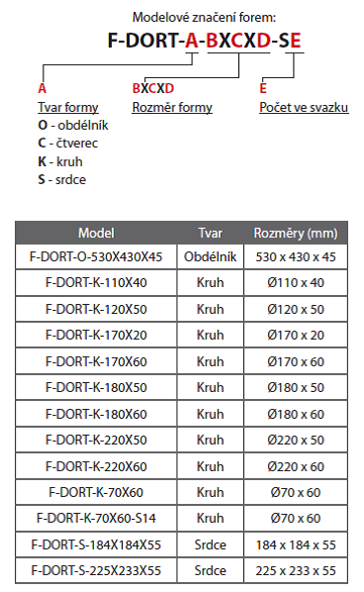Screen dimensions: 364x592
Task: Click the Obdélník shape cell
Action: (210, 257)
